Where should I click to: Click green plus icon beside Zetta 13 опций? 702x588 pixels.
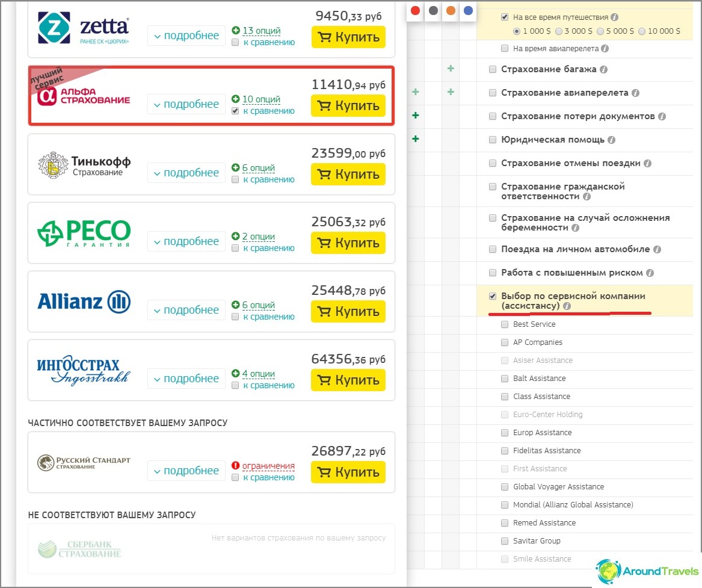point(235,31)
